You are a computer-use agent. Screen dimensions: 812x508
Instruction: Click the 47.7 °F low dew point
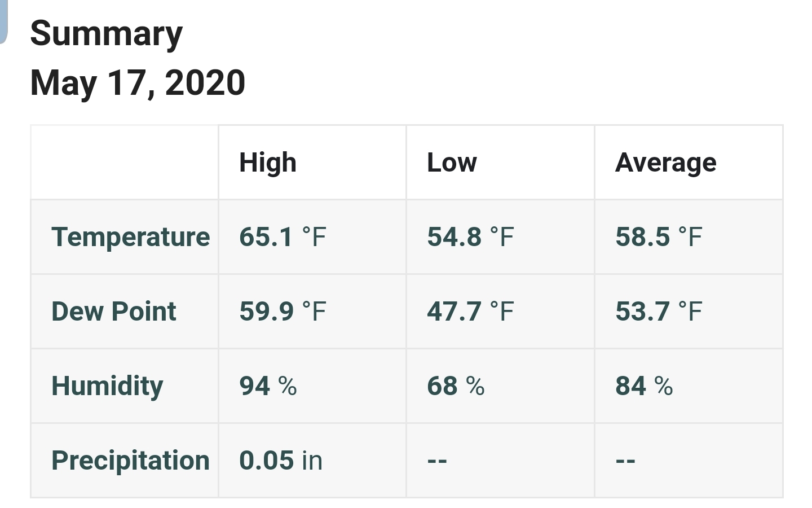pyautogui.click(x=470, y=312)
